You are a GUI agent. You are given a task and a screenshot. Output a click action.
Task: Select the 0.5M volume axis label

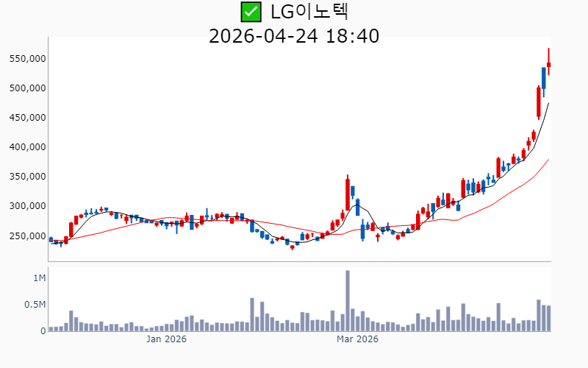pyautogui.click(x=35, y=305)
